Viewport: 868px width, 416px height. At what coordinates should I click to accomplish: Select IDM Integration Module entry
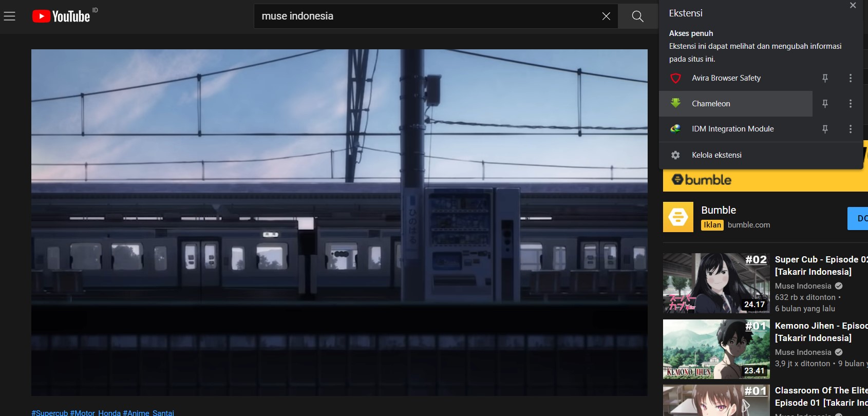tap(736, 129)
